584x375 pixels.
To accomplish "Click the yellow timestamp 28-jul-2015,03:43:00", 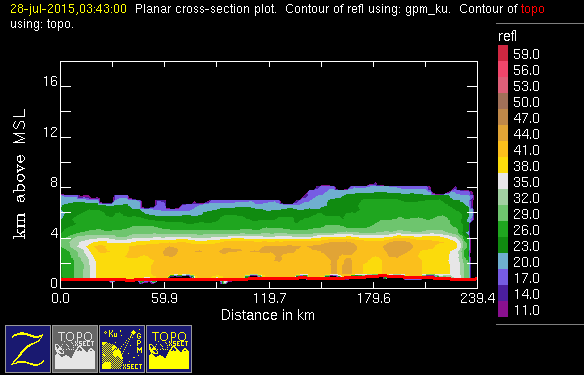I will [x=68, y=9].
